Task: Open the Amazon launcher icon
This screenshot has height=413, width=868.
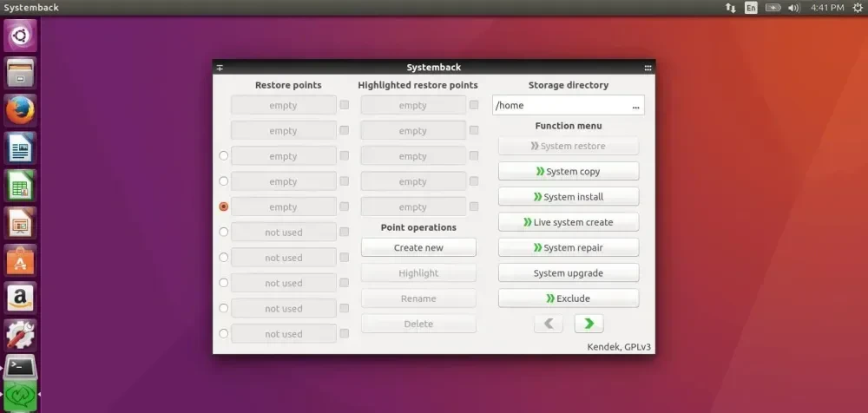Action: coord(21,298)
